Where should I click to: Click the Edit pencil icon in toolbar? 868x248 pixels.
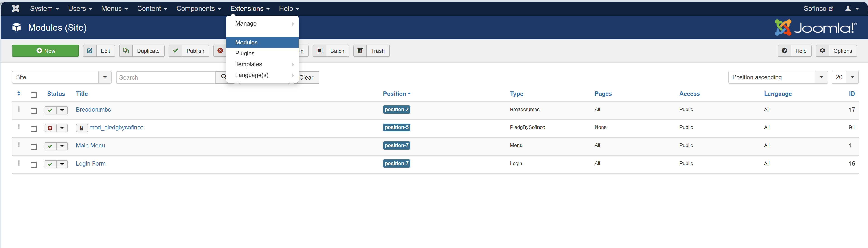pyautogui.click(x=90, y=51)
